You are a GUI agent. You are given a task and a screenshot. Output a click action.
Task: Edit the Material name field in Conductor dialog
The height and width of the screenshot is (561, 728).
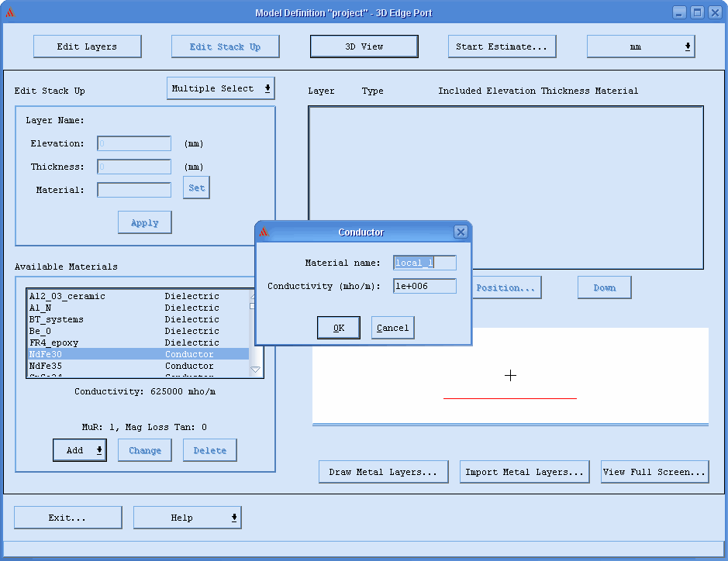click(425, 263)
